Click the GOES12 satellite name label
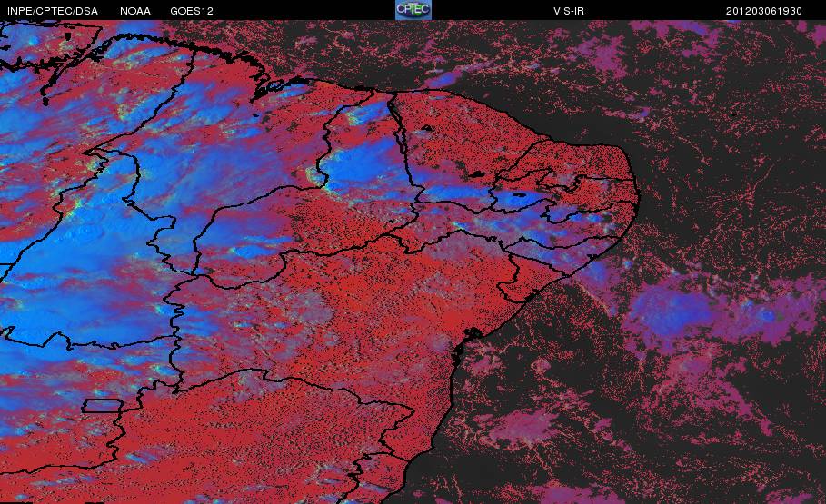 (x=192, y=11)
